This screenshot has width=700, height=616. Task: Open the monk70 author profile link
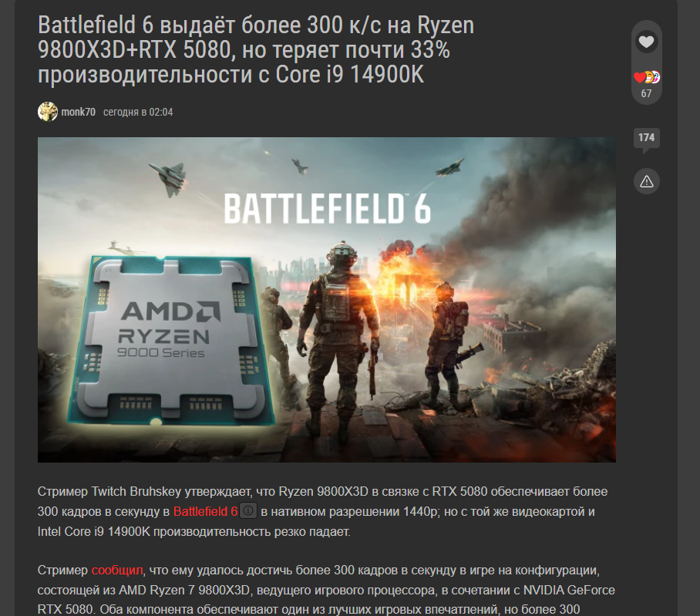[78, 112]
